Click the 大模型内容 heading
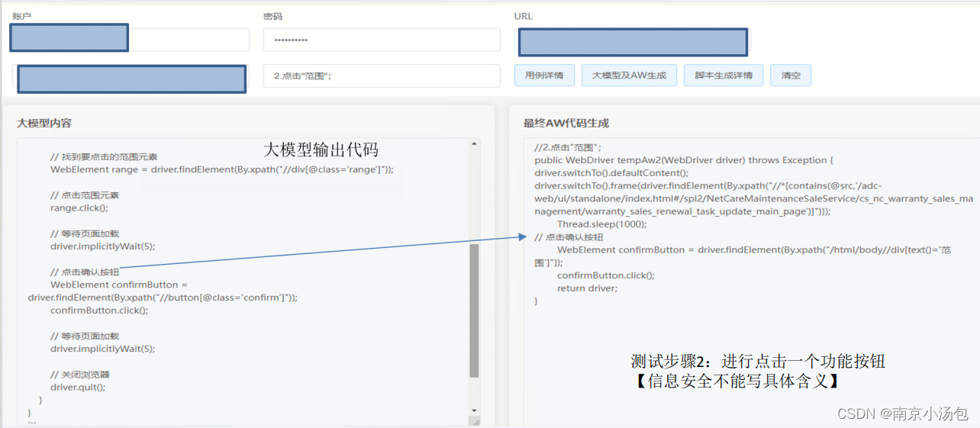Viewport: 980px width, 428px height. tap(44, 123)
